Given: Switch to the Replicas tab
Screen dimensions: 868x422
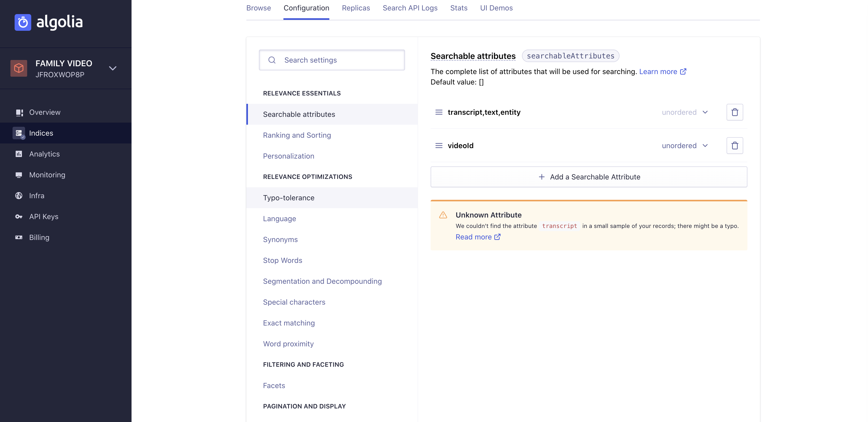Looking at the screenshot, I should point(356,8).
